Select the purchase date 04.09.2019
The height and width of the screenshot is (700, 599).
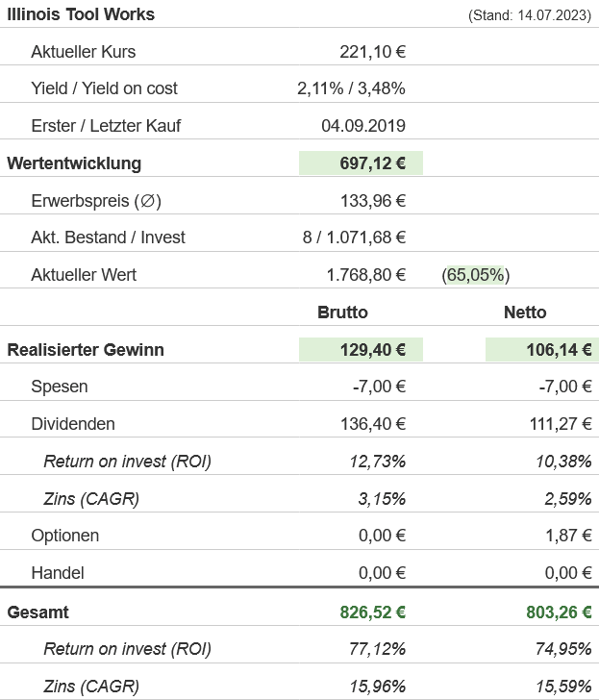click(x=362, y=126)
